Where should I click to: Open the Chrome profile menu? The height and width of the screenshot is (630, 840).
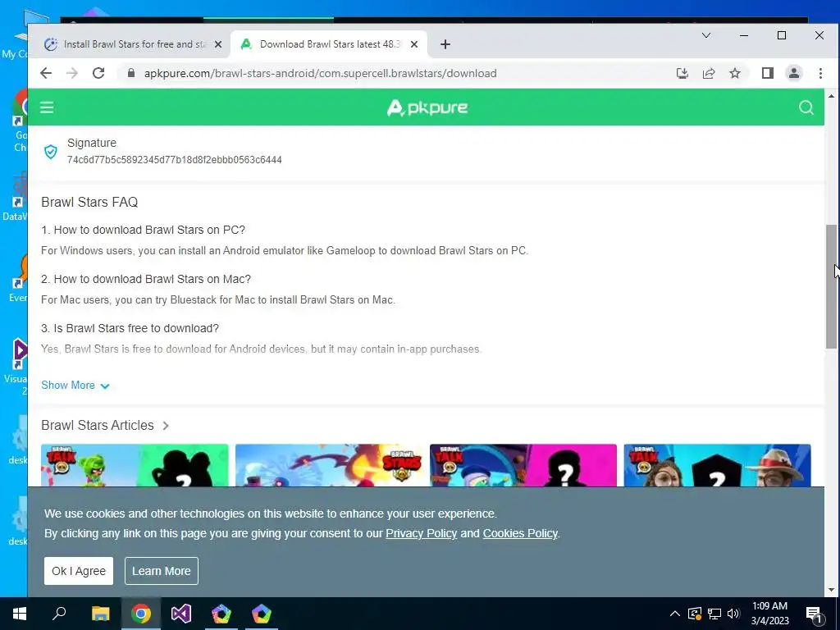(x=794, y=73)
